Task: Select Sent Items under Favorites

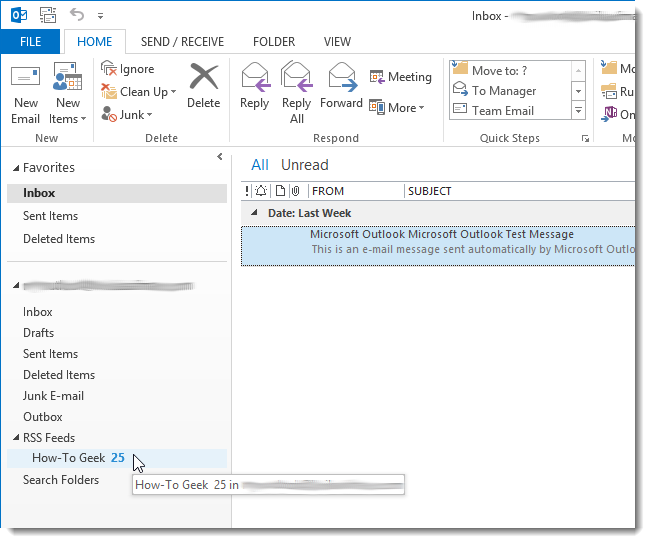Action: click(51, 216)
